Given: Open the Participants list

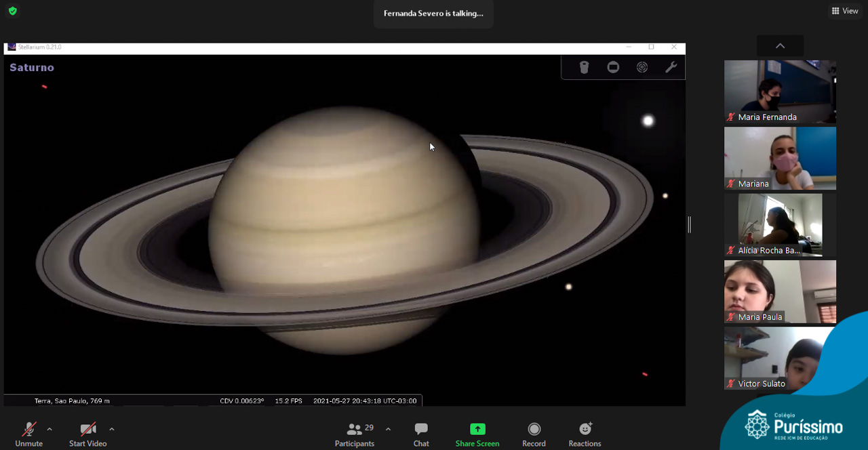Looking at the screenshot, I should click(355, 434).
